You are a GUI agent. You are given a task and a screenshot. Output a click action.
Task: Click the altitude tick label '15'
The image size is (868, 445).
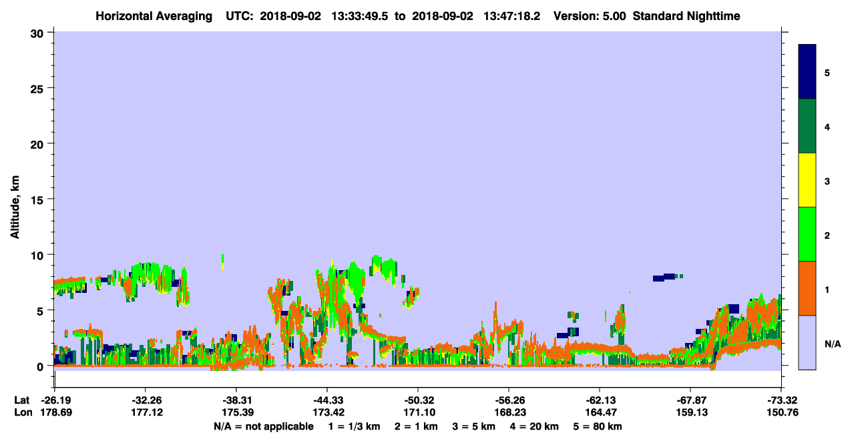tap(39, 199)
